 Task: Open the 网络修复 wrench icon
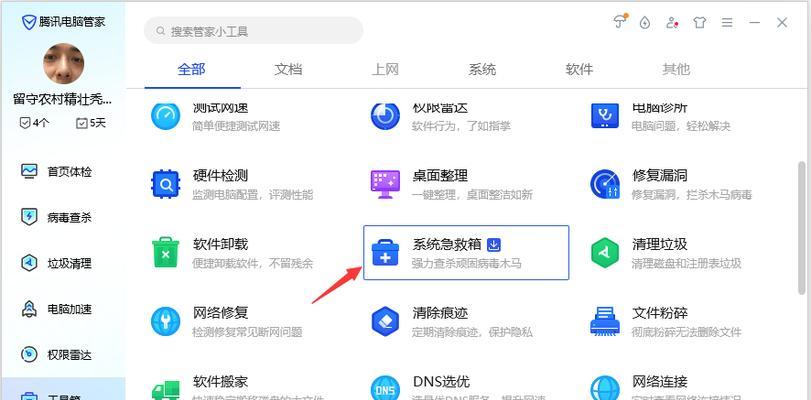click(166, 321)
